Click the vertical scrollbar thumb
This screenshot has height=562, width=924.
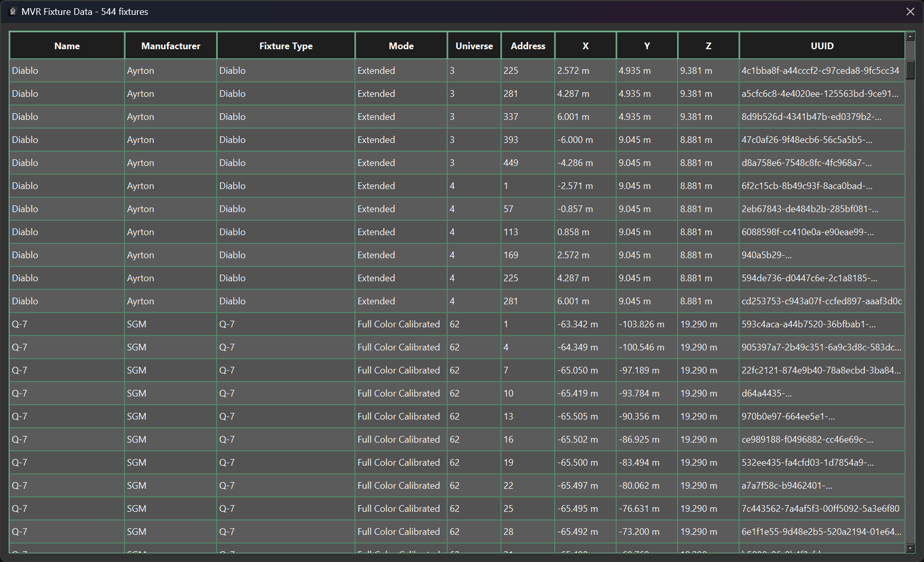point(910,70)
